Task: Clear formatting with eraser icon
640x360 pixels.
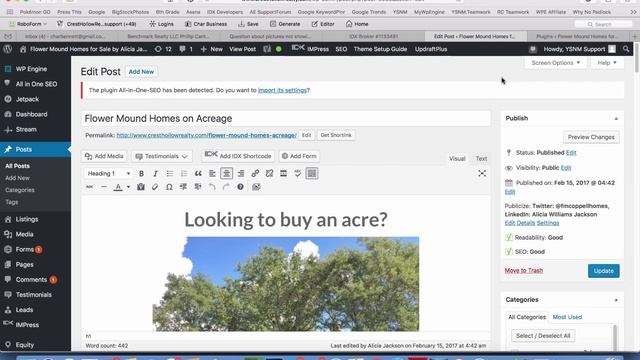Action: coord(155,187)
